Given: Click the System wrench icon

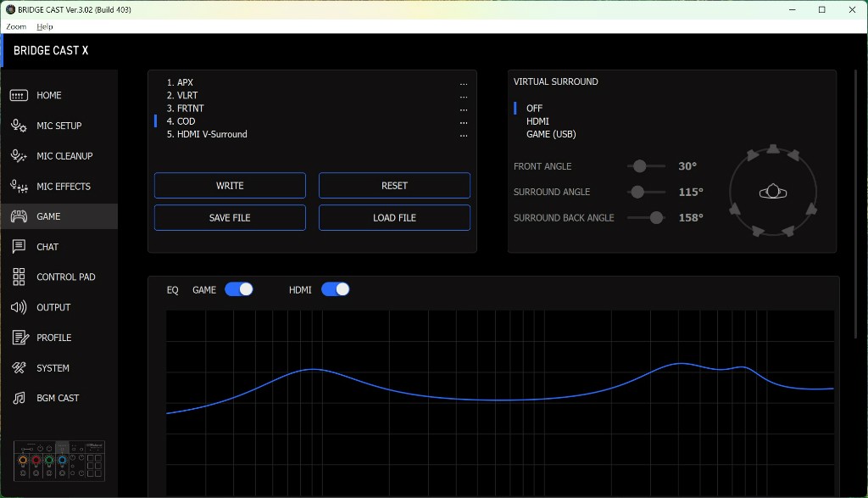Looking at the screenshot, I should (19, 368).
